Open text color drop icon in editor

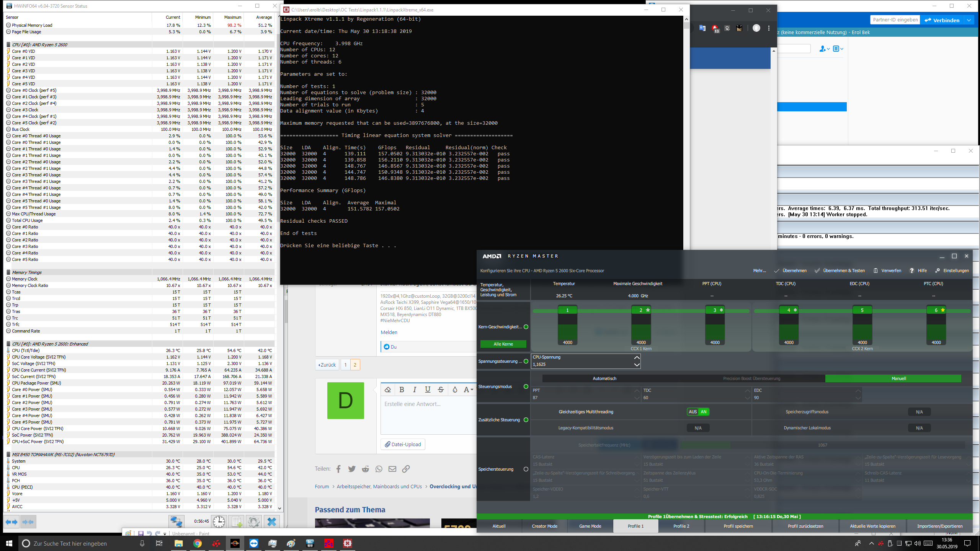[455, 390]
